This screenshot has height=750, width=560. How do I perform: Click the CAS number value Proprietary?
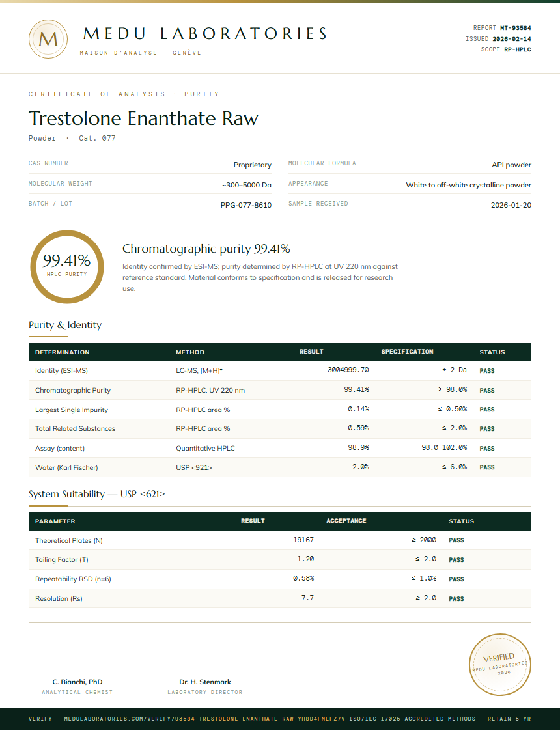253,165
